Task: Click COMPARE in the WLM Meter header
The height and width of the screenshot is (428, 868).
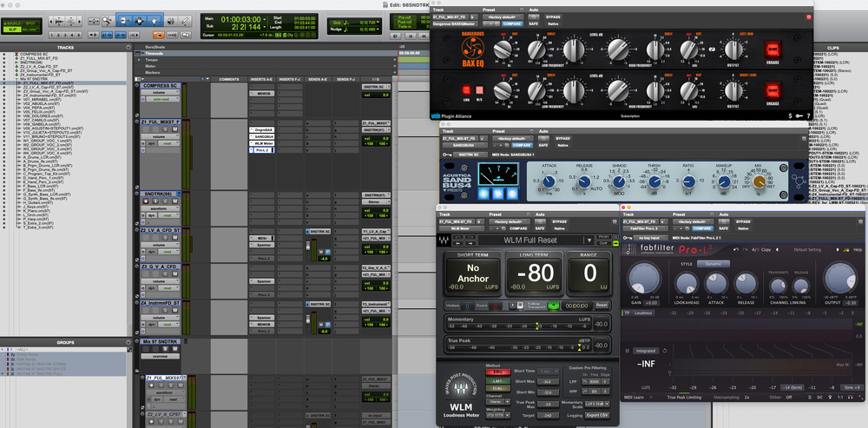Action: pos(519,228)
